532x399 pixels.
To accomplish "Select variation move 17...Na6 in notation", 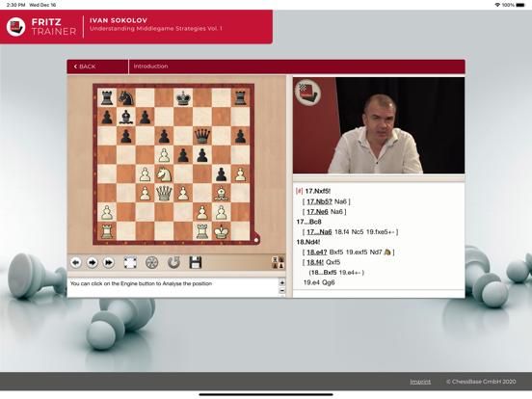I will point(319,232).
